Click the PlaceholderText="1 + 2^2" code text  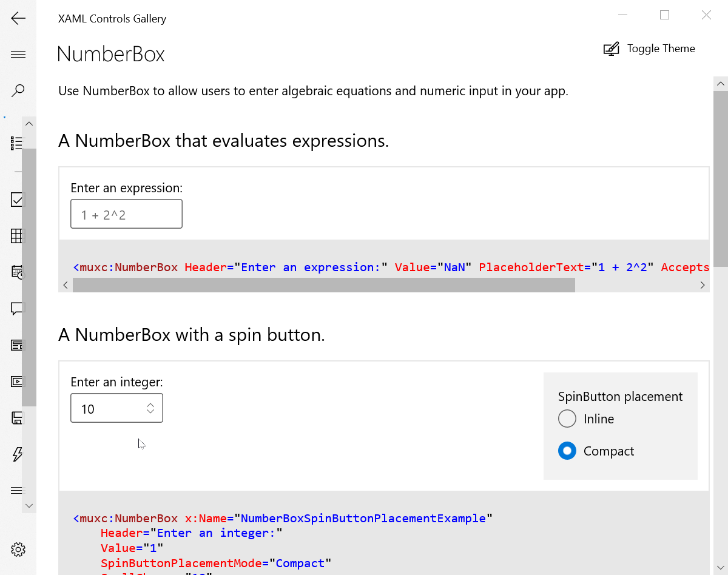coord(567,267)
